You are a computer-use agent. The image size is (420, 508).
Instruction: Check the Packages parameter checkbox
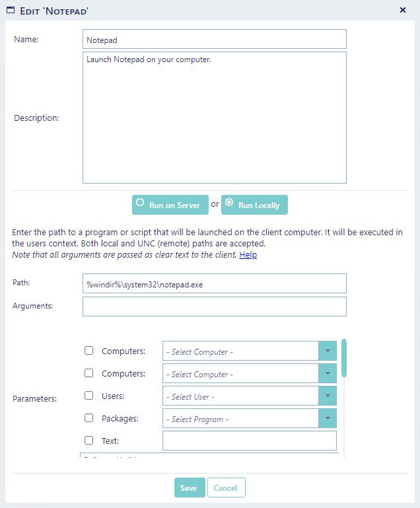pyautogui.click(x=89, y=418)
